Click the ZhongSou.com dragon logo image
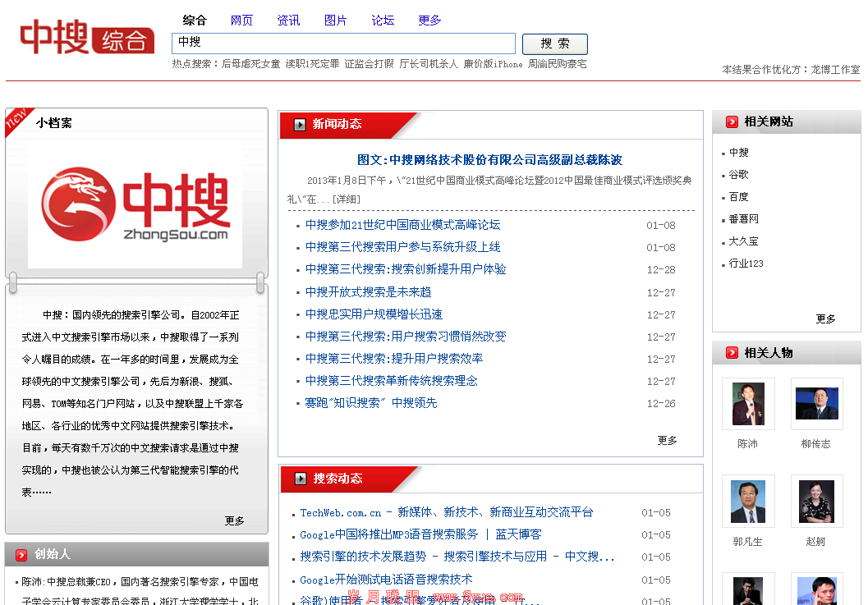 [135, 204]
